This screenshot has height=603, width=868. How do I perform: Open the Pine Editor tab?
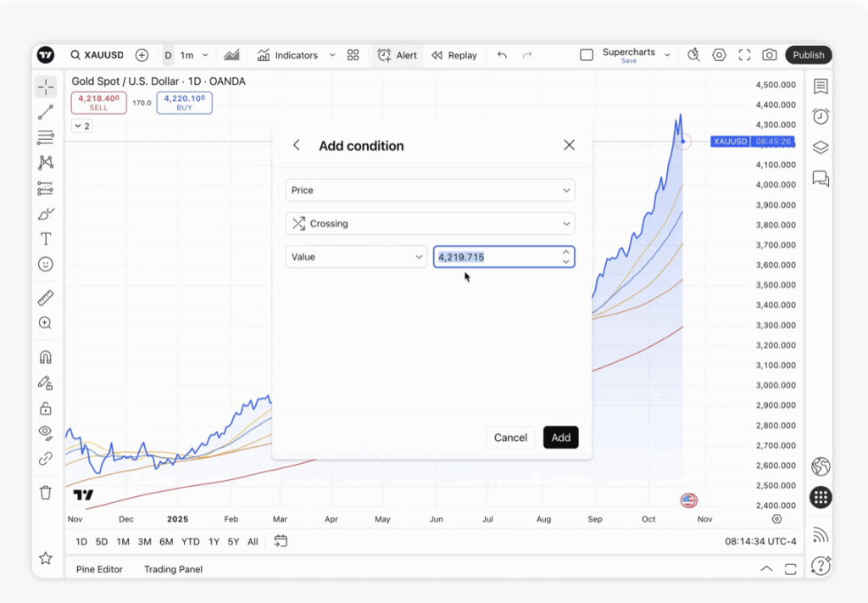tap(99, 569)
